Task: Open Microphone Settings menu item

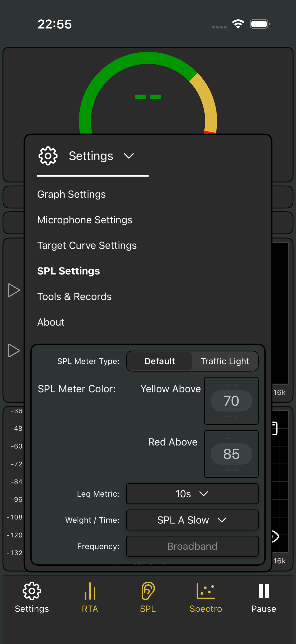Action: 85,220
